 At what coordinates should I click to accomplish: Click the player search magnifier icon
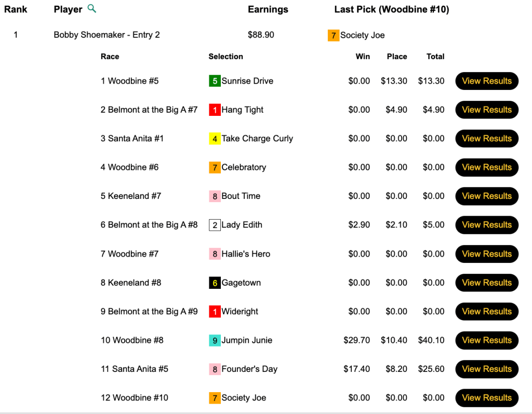point(92,9)
